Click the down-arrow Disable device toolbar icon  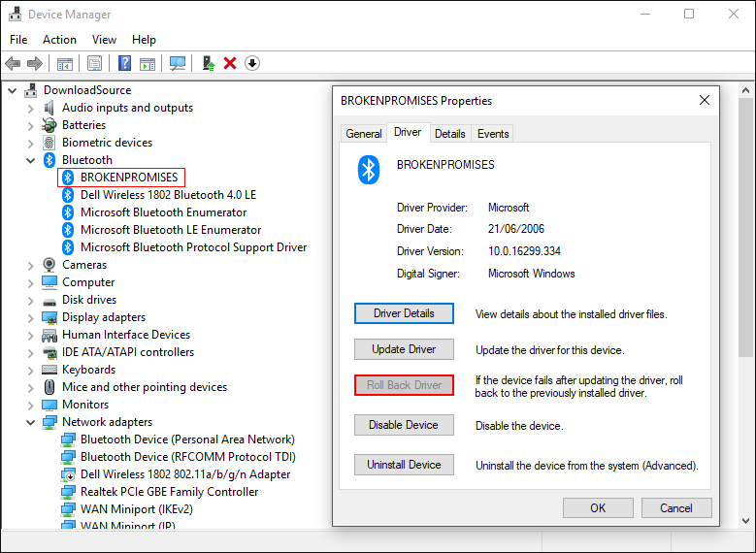[x=252, y=63]
